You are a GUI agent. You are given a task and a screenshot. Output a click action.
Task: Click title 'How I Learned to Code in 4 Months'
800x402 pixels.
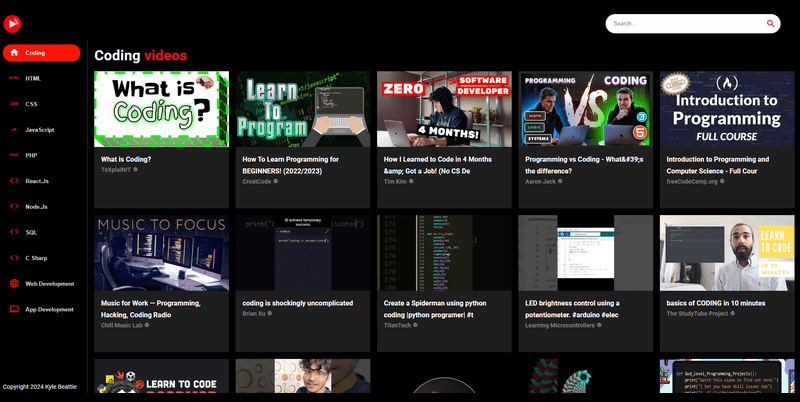tap(437, 165)
